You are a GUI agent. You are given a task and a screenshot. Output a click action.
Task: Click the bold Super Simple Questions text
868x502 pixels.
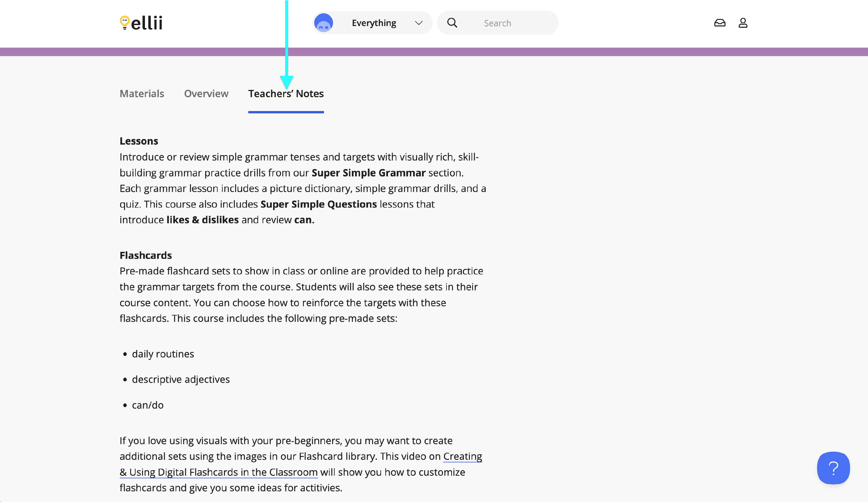[x=318, y=204]
